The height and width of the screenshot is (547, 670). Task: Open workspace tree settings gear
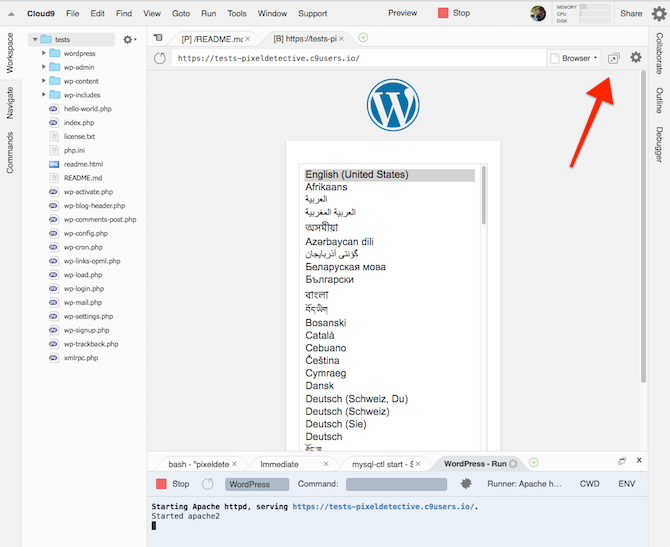129,39
